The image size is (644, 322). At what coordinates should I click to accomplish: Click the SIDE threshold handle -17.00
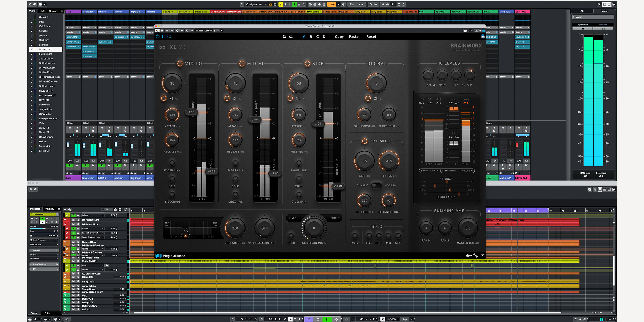[x=338, y=186]
